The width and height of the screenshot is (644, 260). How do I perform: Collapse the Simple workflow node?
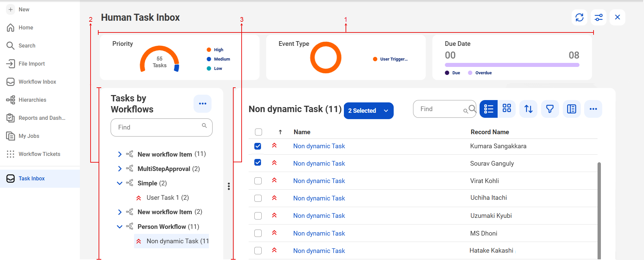pyautogui.click(x=120, y=183)
